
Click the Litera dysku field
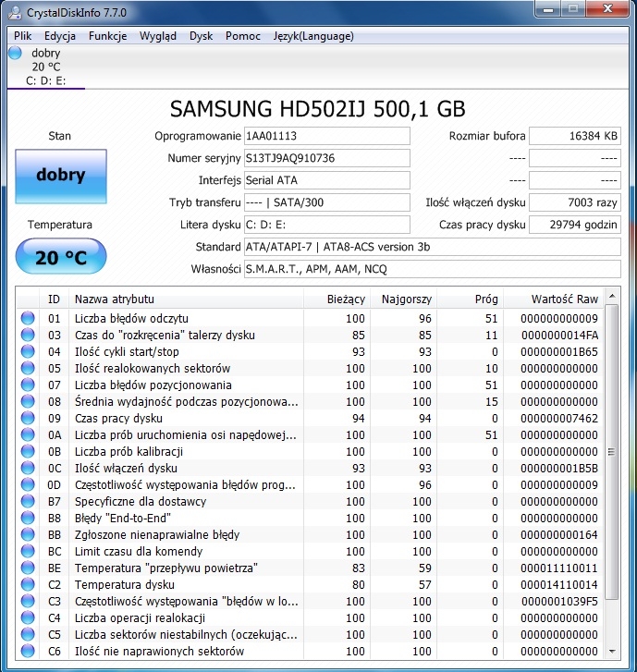point(327,225)
